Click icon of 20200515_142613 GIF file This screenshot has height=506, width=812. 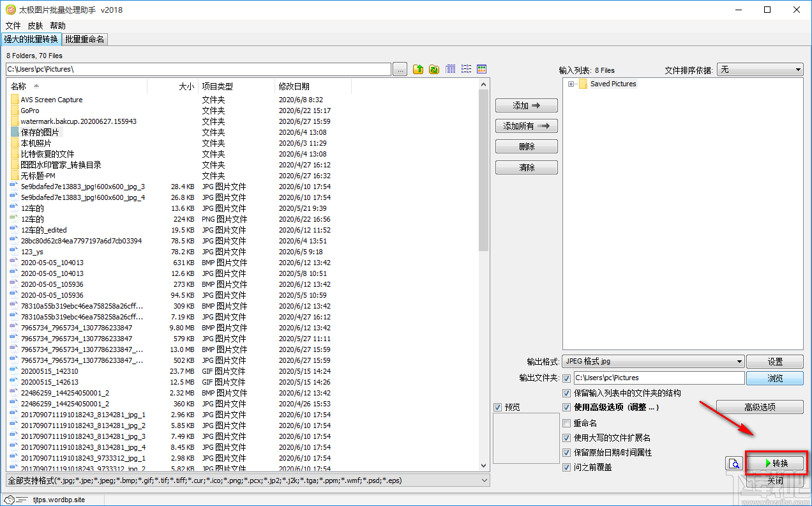pos(15,382)
